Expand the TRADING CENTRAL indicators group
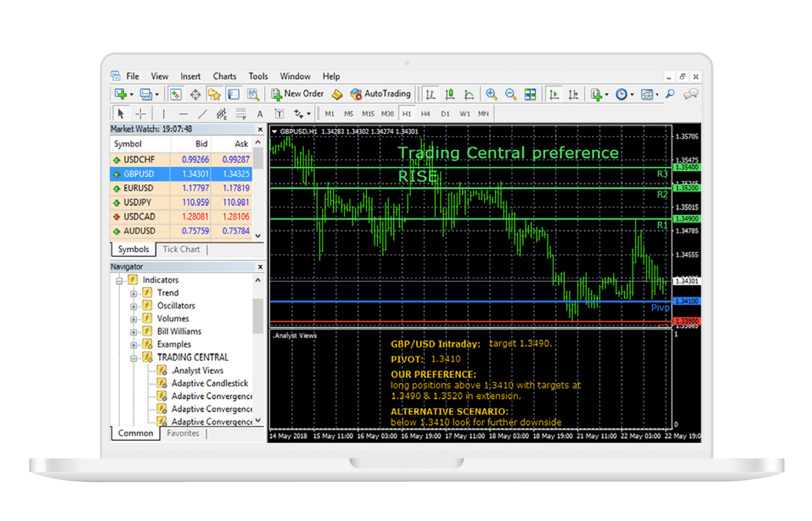812x521 pixels. [134, 358]
